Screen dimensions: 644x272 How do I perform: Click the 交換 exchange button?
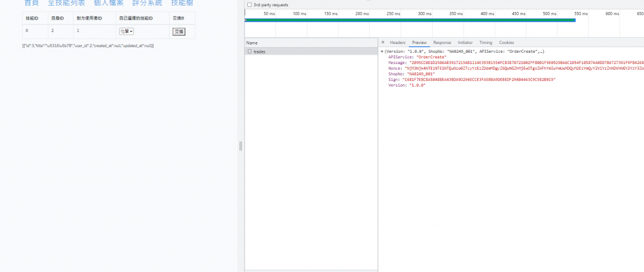pyautogui.click(x=179, y=31)
